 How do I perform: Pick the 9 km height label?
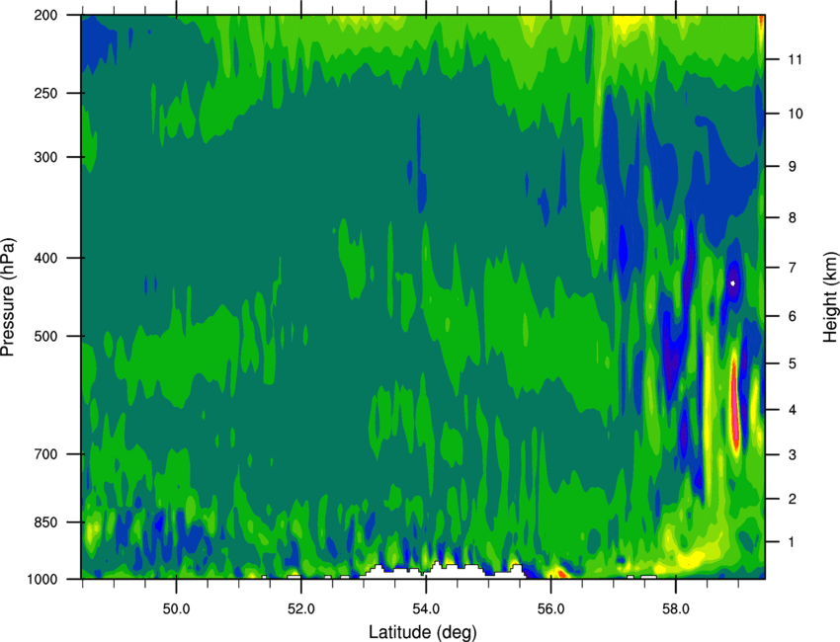(793, 167)
